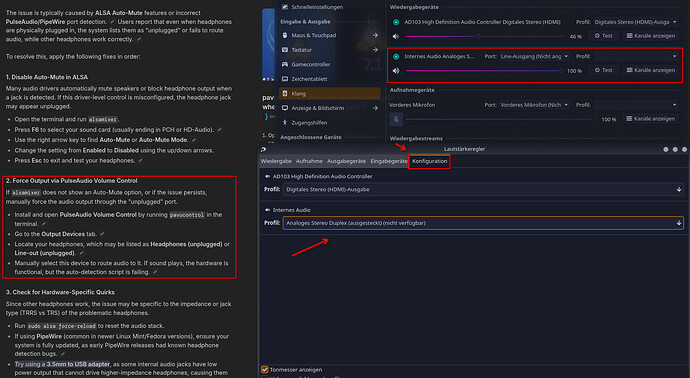Image resolution: width=690 pixels, height=378 pixels.
Task: Open the Line-Ausgang Port dropdown
Action: [x=534, y=56]
